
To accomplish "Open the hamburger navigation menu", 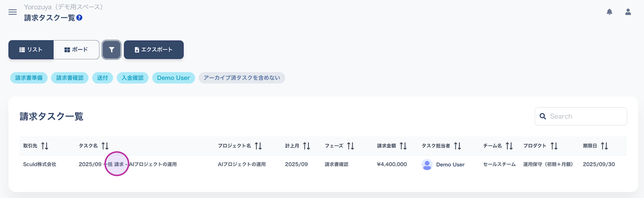I will (13, 12).
